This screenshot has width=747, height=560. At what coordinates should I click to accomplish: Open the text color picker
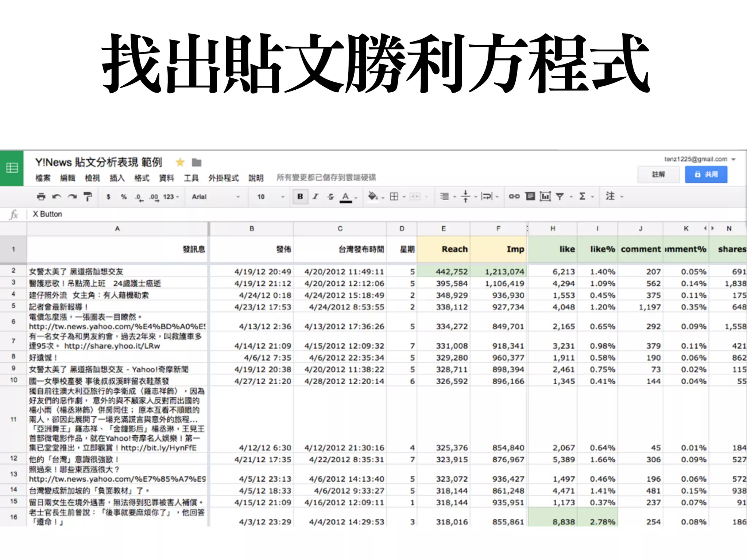[346, 197]
